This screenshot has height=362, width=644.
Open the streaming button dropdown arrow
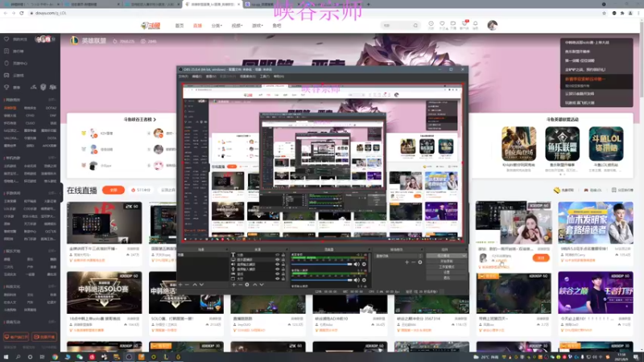[x=464, y=256]
